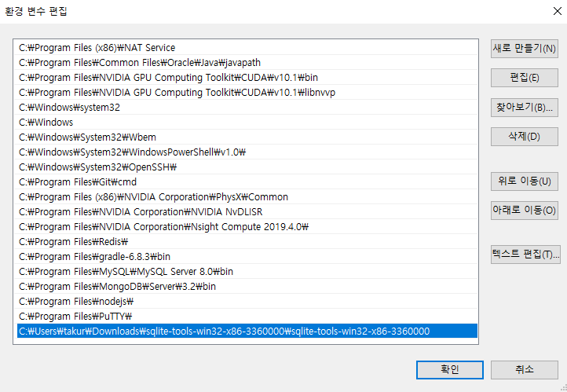Screen dimensions: 567x392
Task: Move entry up with 위로 이동(U)
Action: coord(524,181)
